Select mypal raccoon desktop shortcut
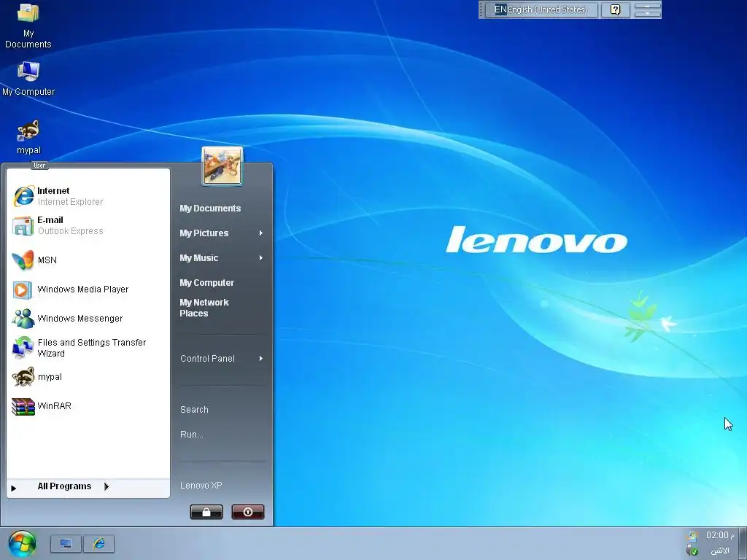 pos(28,137)
